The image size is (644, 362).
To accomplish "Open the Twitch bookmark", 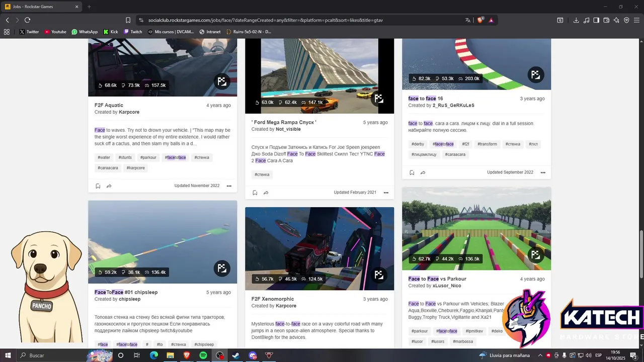I will tap(132, 32).
